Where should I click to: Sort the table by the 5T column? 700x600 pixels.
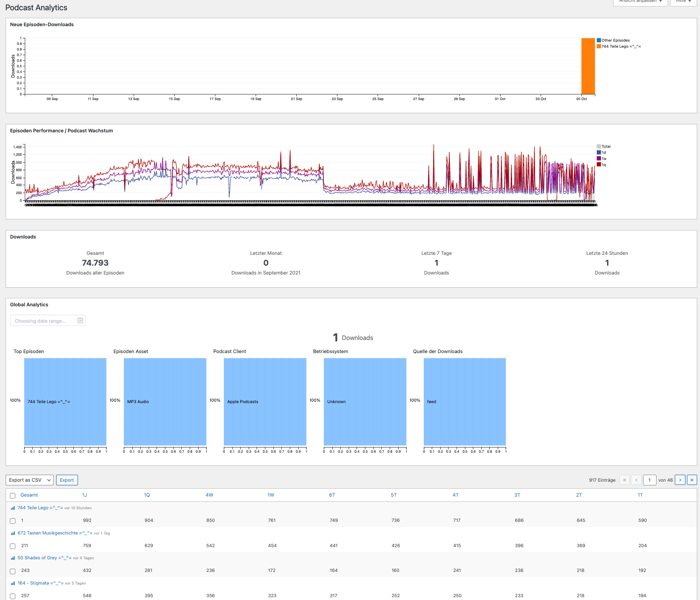click(393, 495)
